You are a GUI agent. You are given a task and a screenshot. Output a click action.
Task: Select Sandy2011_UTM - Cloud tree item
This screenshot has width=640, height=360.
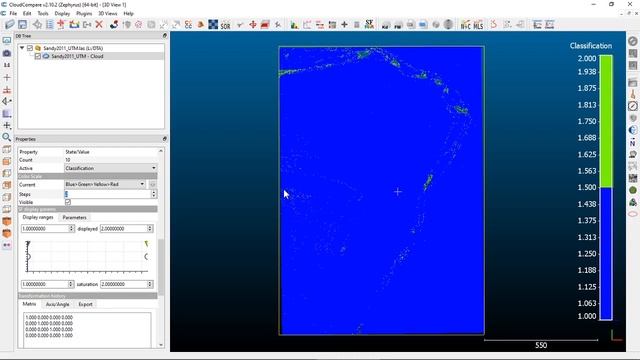[x=77, y=56]
